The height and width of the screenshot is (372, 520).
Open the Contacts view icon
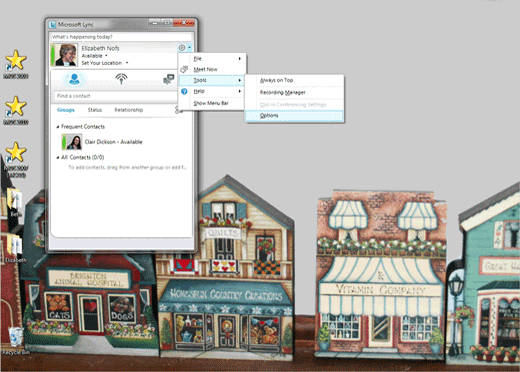pyautogui.click(x=74, y=79)
